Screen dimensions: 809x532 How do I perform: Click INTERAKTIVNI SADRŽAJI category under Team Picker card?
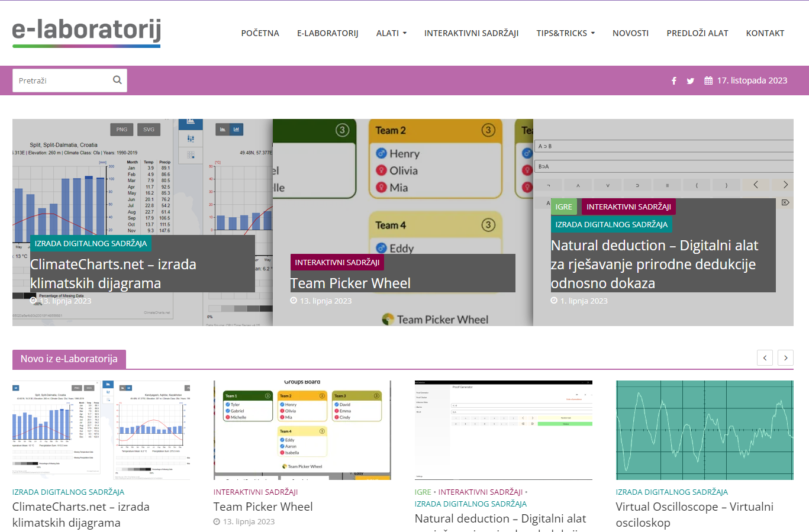point(256,492)
